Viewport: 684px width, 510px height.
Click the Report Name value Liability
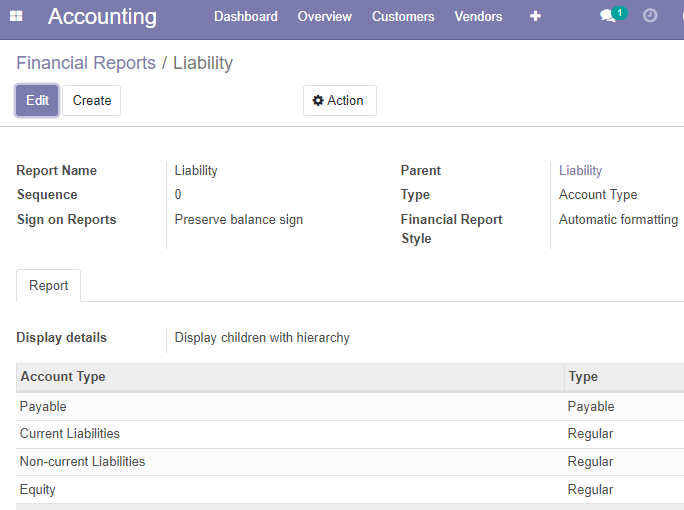[196, 170]
